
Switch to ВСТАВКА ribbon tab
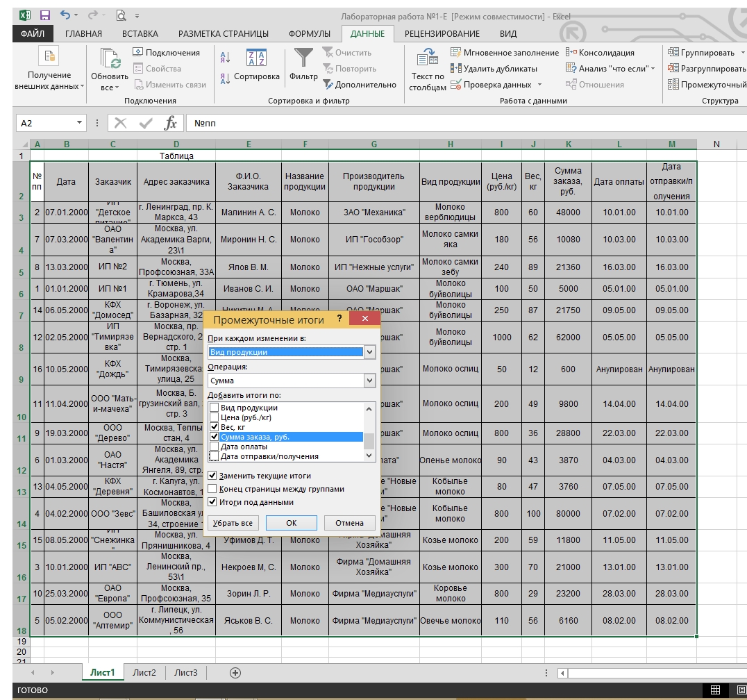pyautogui.click(x=140, y=34)
